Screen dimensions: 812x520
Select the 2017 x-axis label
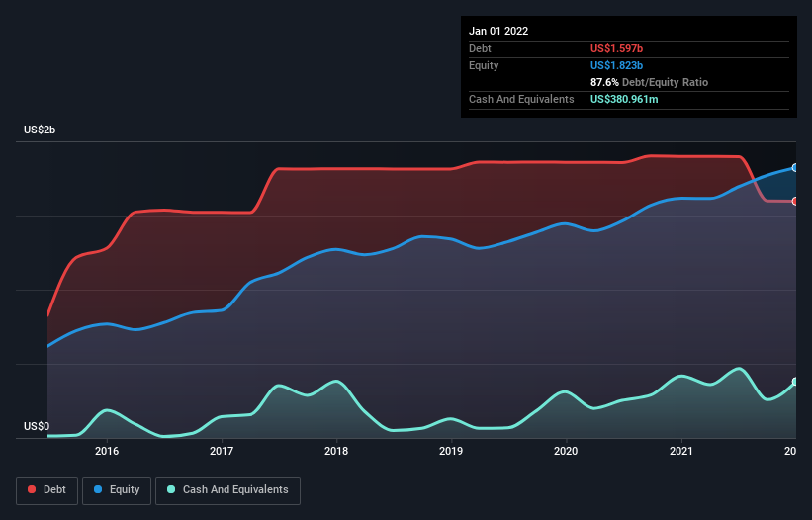[x=222, y=451]
